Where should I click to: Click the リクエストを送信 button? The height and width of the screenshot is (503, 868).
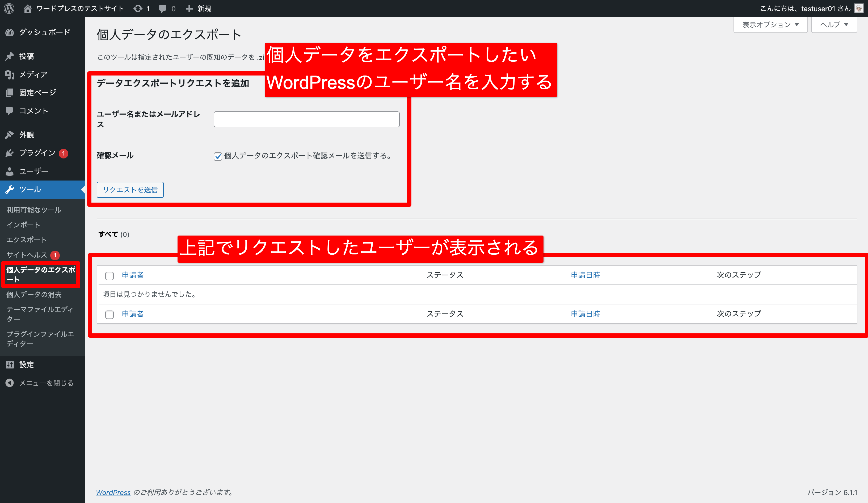[130, 190]
